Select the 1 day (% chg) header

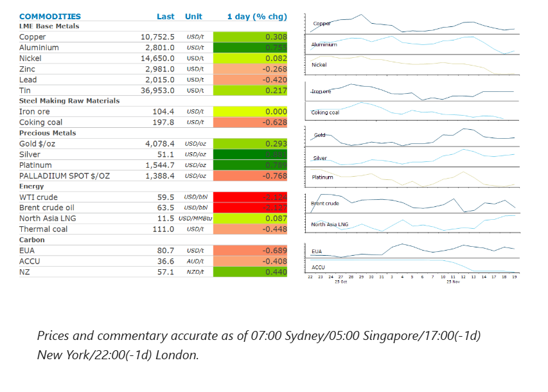tap(257, 17)
